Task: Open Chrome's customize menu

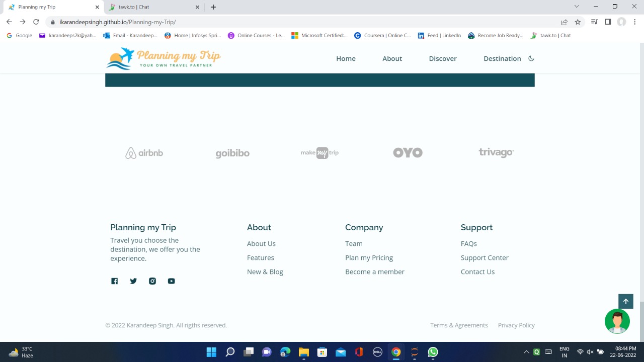Action: (634, 22)
